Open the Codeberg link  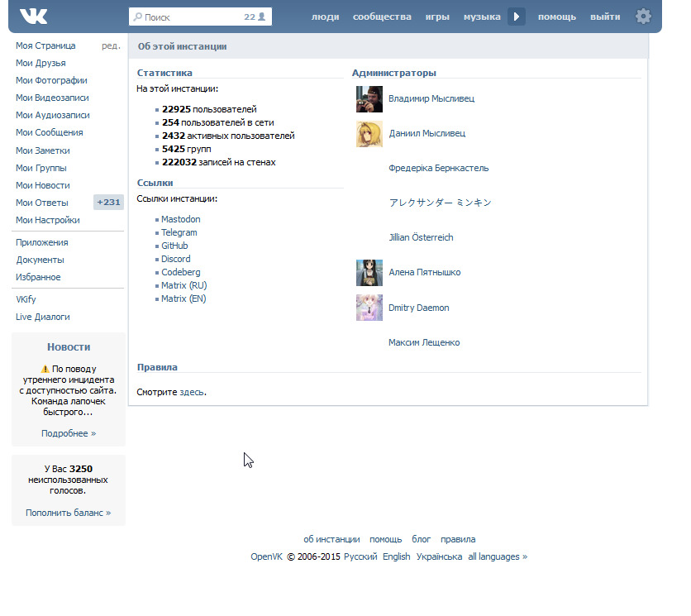point(181,272)
